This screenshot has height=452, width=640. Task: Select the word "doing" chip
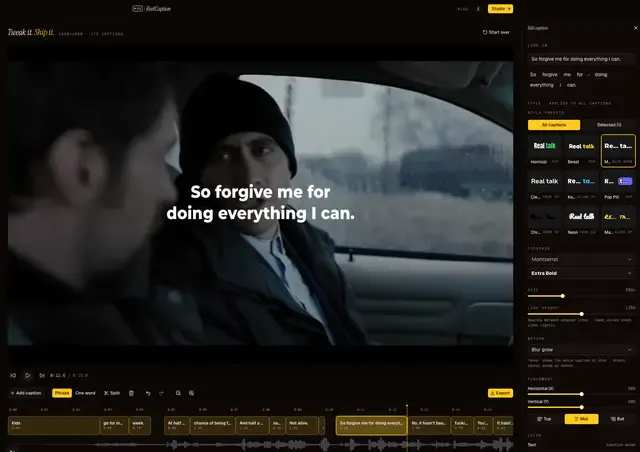(601, 75)
